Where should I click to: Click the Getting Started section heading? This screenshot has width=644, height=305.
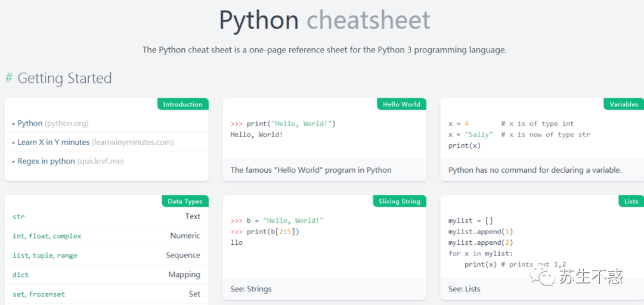64,78
